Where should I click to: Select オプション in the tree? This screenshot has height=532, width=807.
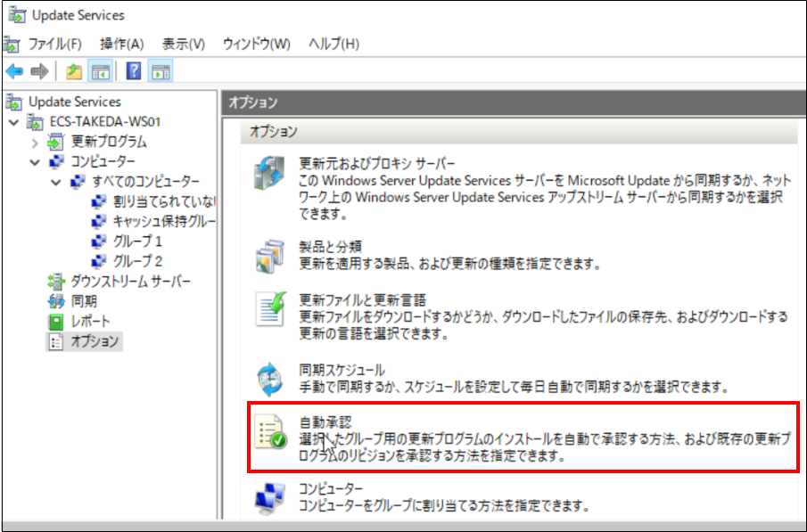pyautogui.click(x=95, y=341)
